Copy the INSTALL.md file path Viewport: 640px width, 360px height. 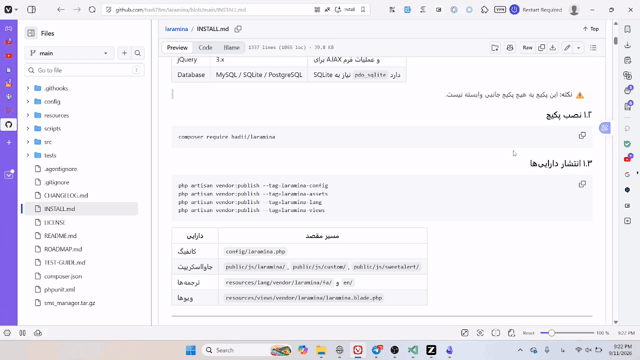point(238,29)
